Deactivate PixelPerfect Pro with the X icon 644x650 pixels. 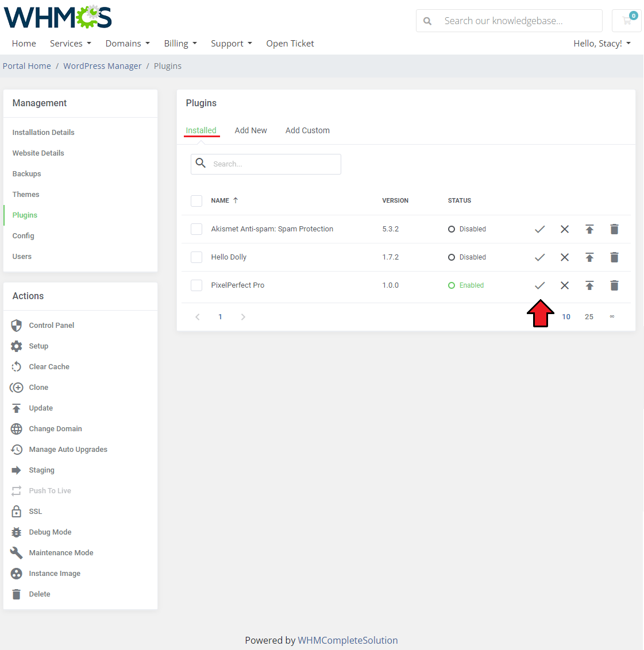coord(564,285)
